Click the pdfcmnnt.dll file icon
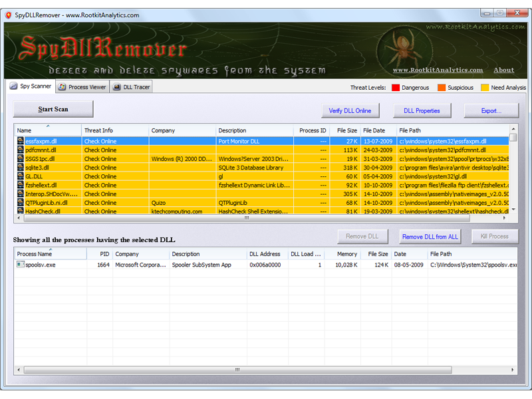The height and width of the screenshot is (399, 532). (x=21, y=150)
